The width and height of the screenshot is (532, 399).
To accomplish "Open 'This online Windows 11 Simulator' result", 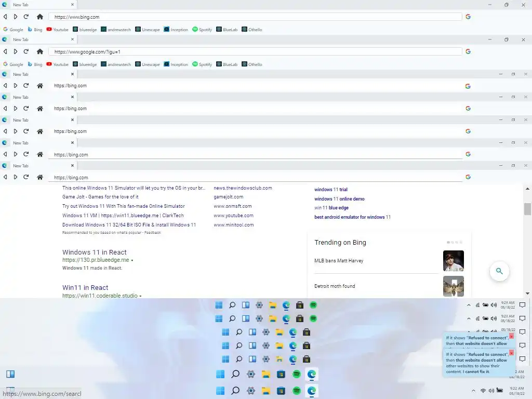I will (x=134, y=188).
